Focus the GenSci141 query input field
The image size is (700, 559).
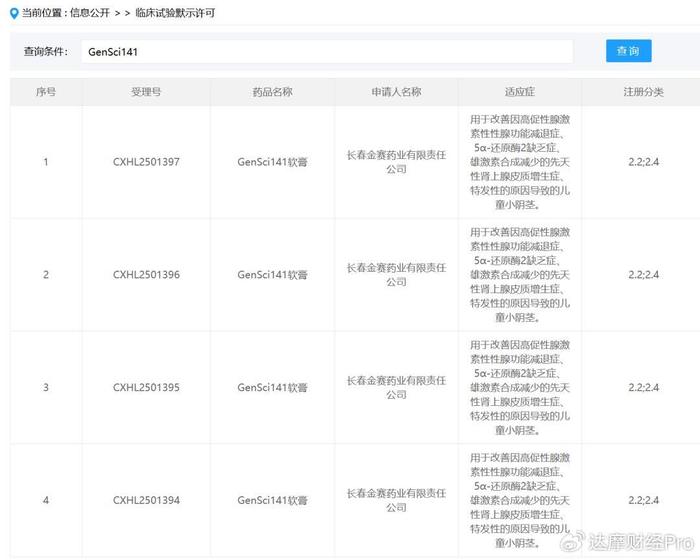coord(327,51)
